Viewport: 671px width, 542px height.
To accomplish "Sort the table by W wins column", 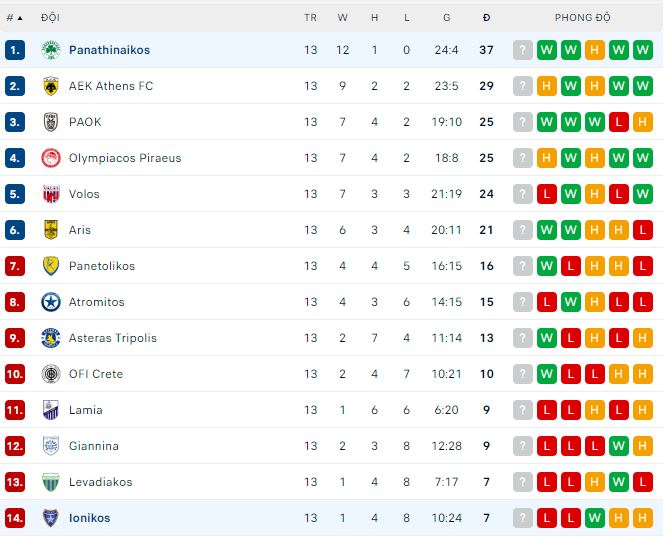I will point(342,18).
